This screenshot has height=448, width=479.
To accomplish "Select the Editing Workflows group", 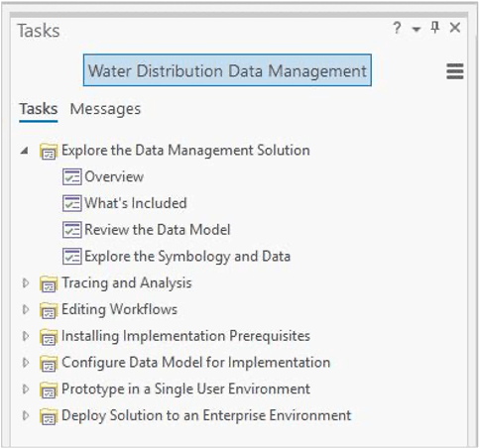I will click(119, 309).
